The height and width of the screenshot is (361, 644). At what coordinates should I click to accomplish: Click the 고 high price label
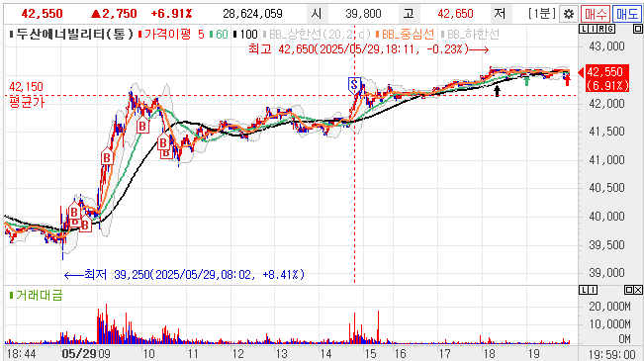coord(409,14)
